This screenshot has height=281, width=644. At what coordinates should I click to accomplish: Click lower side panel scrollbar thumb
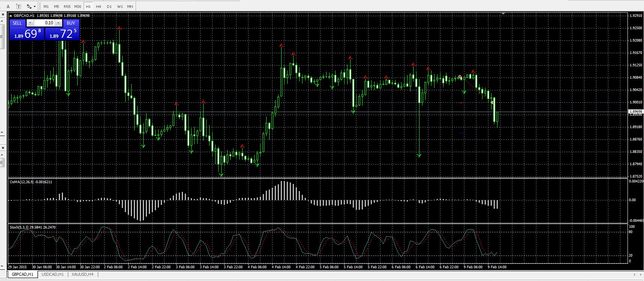[2, 163]
